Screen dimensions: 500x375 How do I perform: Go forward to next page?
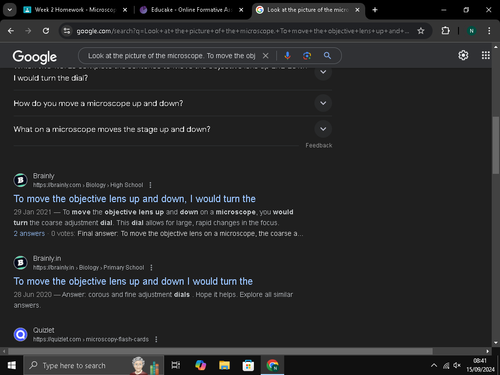click(28, 31)
